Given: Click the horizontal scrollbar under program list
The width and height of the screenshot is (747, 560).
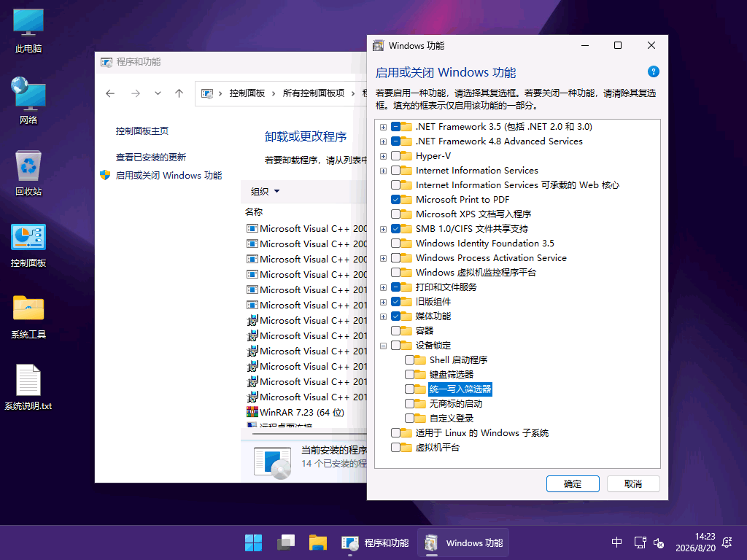Looking at the screenshot, I should click(x=309, y=434).
